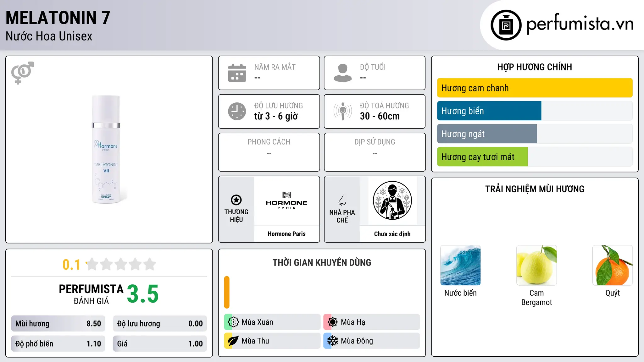Click the HỢP HƯƠNG CHÍNH heading
The image size is (644, 362).
coord(535,67)
